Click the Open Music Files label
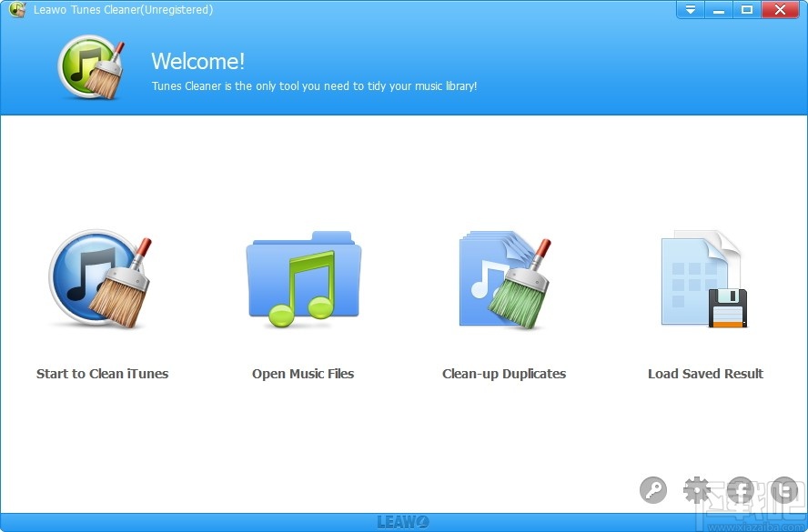The width and height of the screenshot is (808, 532). pyautogui.click(x=303, y=374)
